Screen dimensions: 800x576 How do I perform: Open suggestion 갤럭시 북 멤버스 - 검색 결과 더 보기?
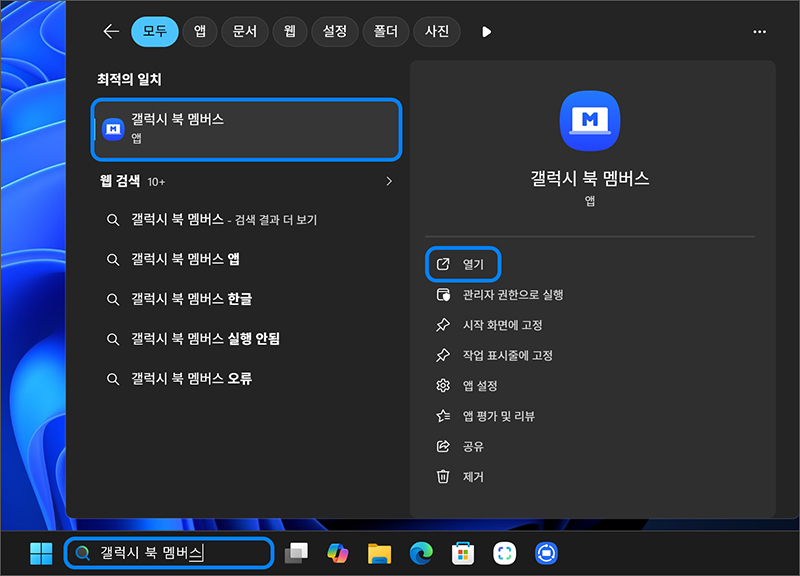pyautogui.click(x=224, y=220)
